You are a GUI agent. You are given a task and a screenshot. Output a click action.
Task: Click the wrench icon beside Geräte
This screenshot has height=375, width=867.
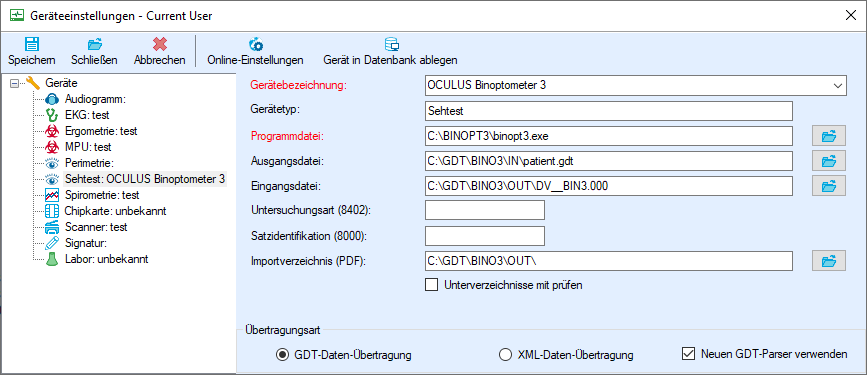click(33, 84)
